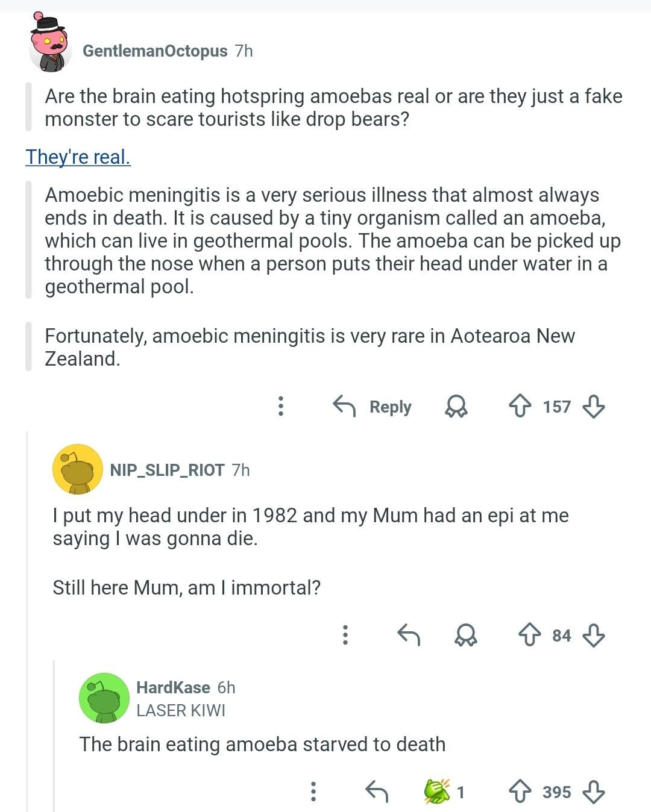Open three-dot menu on NIP_SLIP_RIOT's comment

tap(345, 635)
